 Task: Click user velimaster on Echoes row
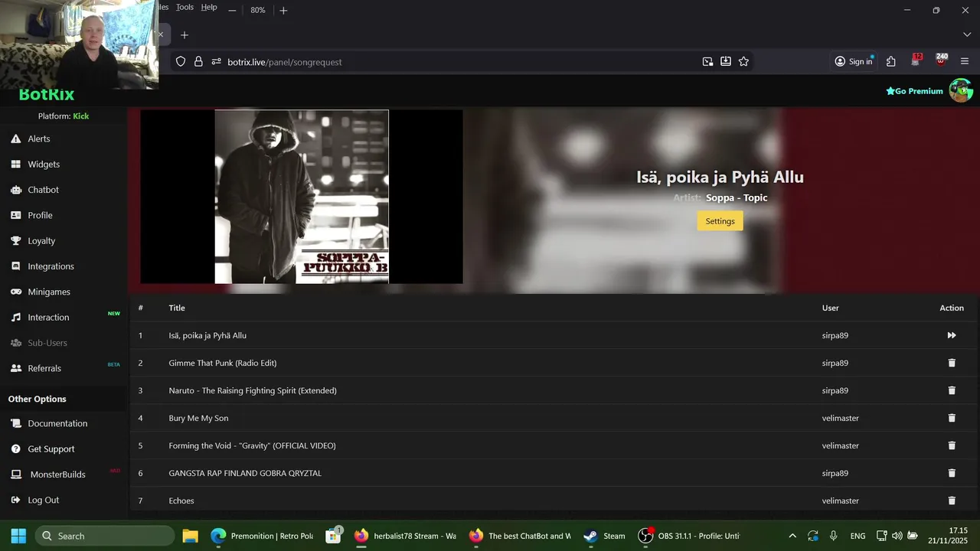pyautogui.click(x=840, y=500)
